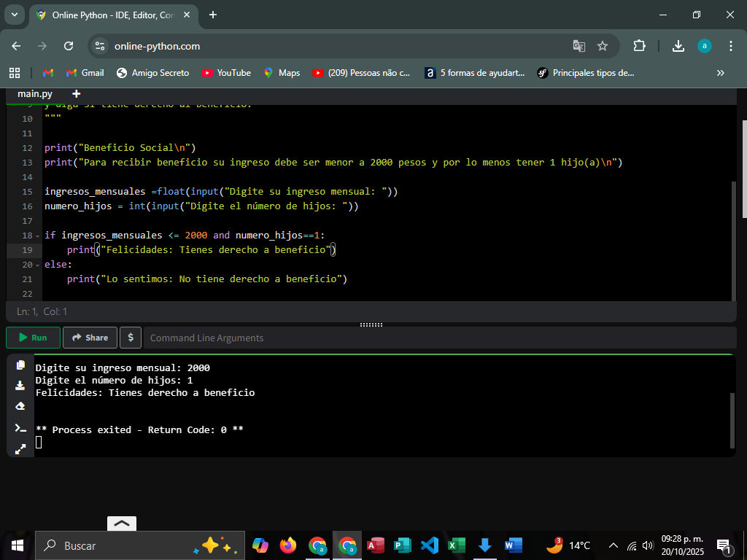Copy the console output using the copy icon
Image resolution: width=747 pixels, height=560 pixels.
click(x=20, y=365)
